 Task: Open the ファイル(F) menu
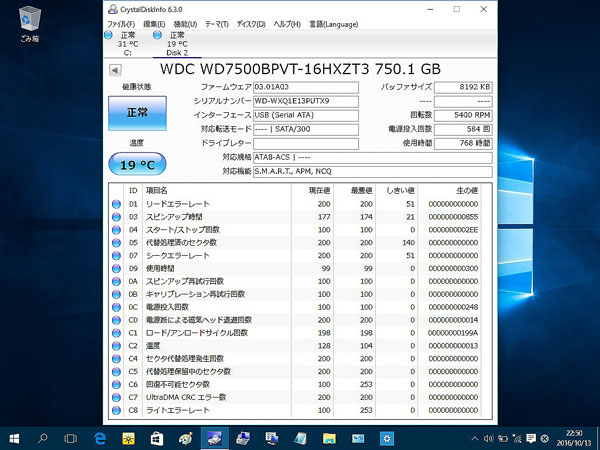[121, 24]
